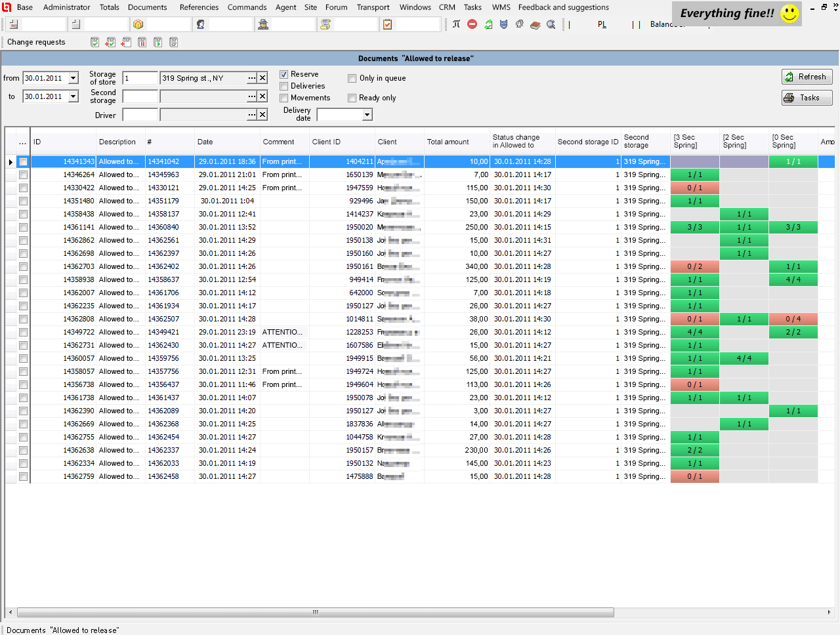Click the gray head gears toolbar icon
Image resolution: width=840 pixels, height=635 pixels.
pyautogui.click(x=520, y=24)
